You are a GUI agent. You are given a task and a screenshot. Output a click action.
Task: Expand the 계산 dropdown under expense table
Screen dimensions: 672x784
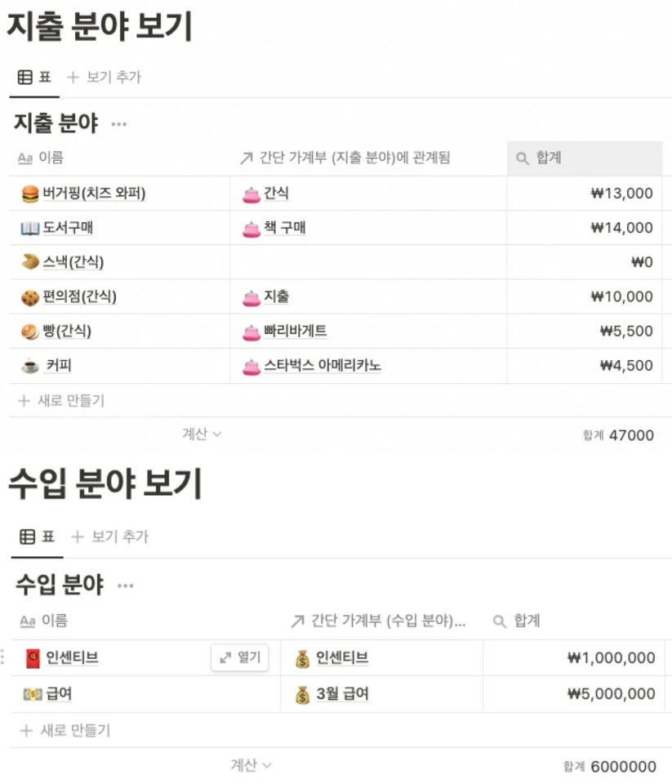(202, 434)
